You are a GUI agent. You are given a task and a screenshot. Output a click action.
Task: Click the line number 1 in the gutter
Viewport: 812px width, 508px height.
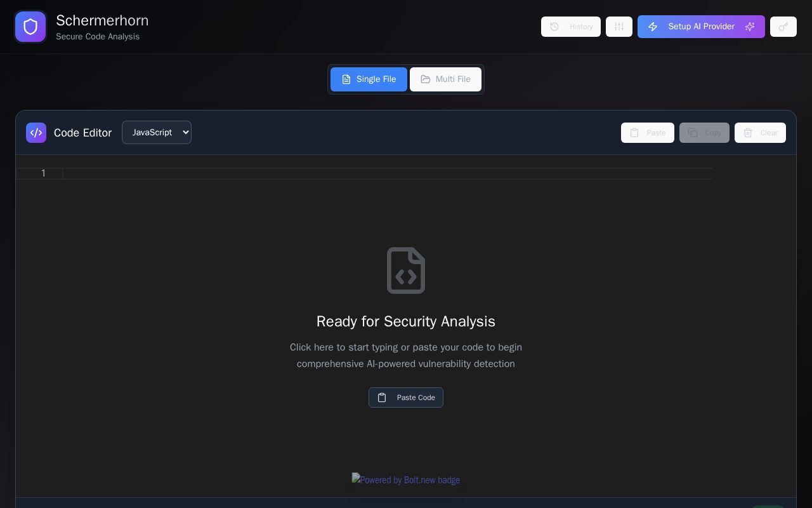click(43, 173)
